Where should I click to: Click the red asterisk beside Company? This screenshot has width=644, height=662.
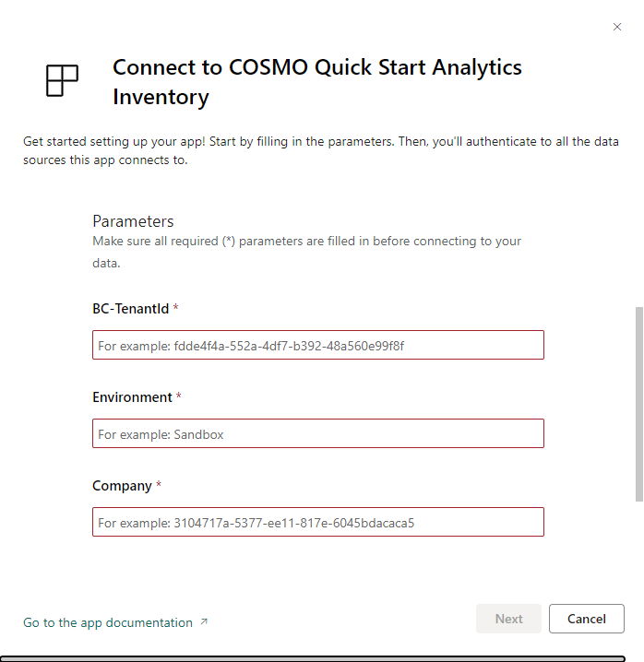pos(159,486)
